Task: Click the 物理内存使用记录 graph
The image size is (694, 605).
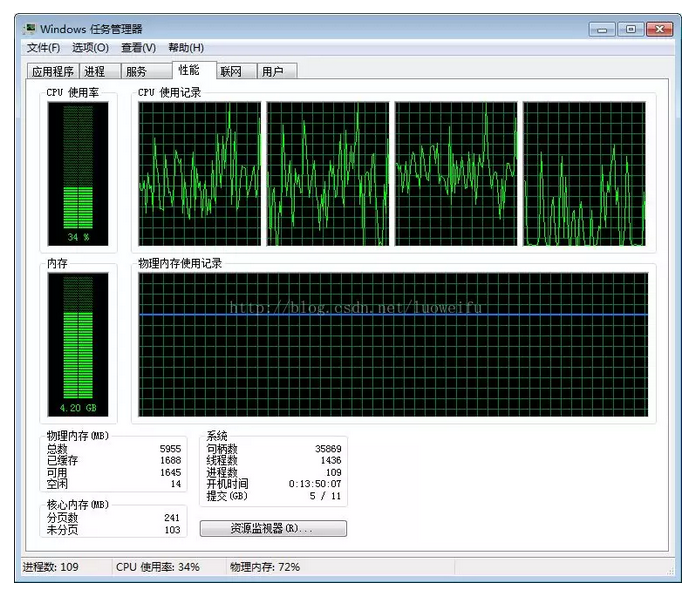Action: [393, 344]
